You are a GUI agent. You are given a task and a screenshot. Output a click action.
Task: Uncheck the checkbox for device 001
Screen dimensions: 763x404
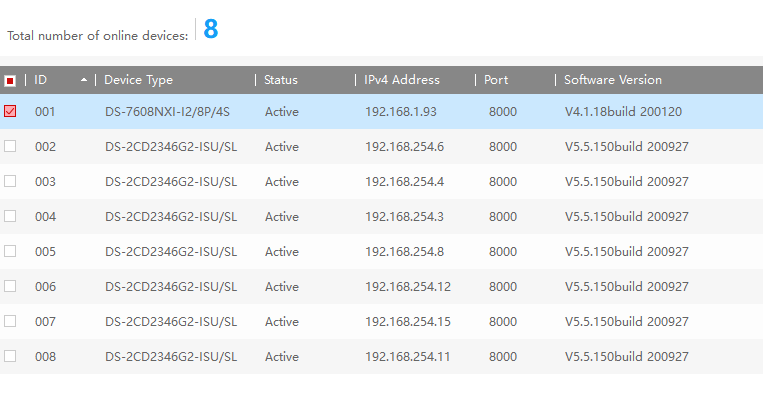(x=10, y=112)
